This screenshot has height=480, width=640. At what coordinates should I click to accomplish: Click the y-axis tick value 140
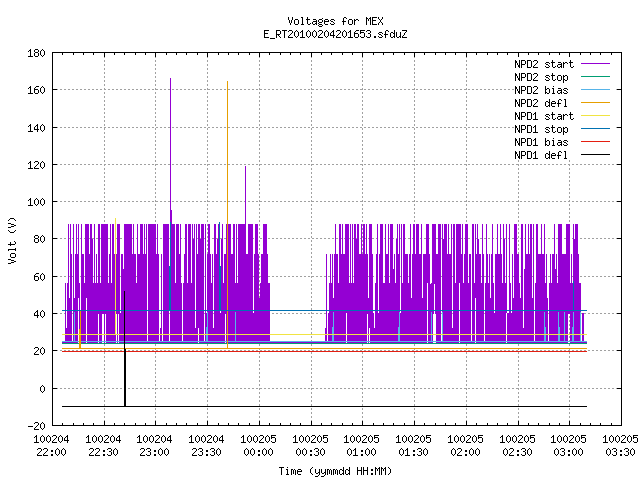coord(36,128)
